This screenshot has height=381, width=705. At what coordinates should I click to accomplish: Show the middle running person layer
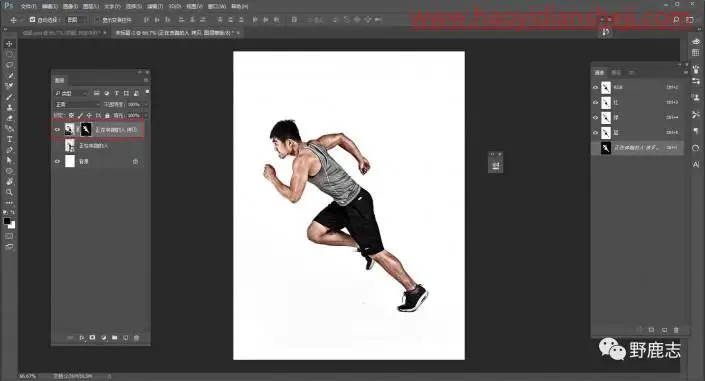coord(57,146)
